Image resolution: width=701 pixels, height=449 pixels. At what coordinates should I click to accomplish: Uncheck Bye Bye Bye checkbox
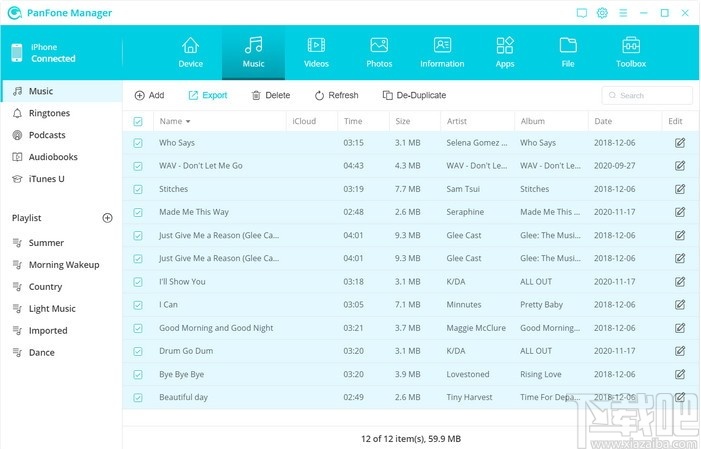(x=138, y=374)
